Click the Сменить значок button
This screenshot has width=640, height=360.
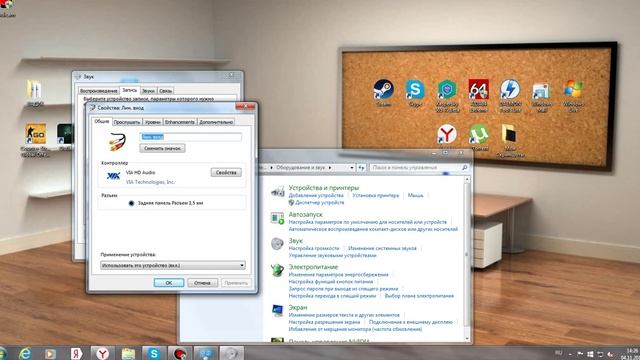(162, 148)
